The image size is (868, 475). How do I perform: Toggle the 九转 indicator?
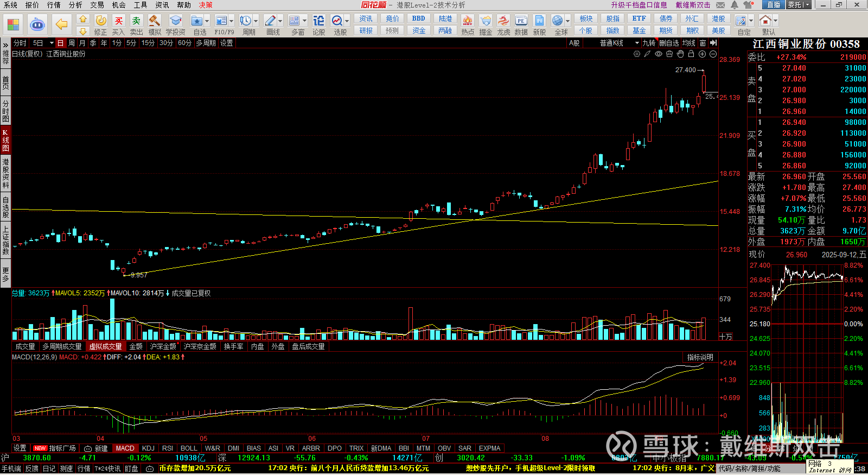[649, 43]
